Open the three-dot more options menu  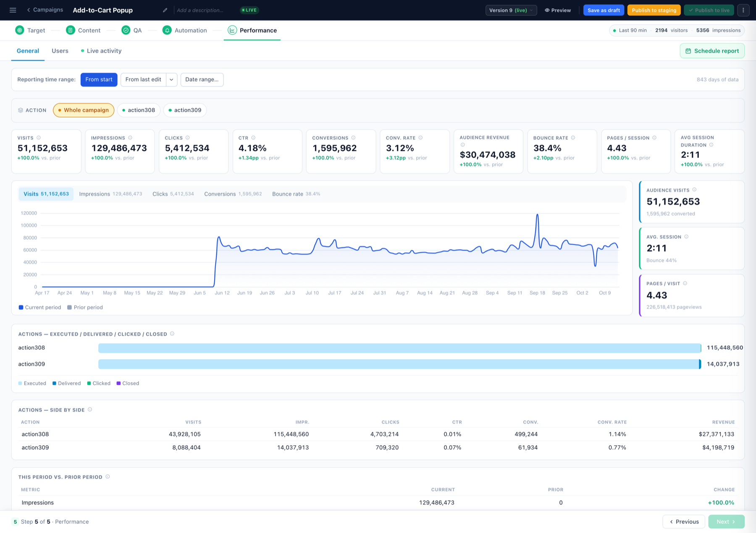click(743, 10)
